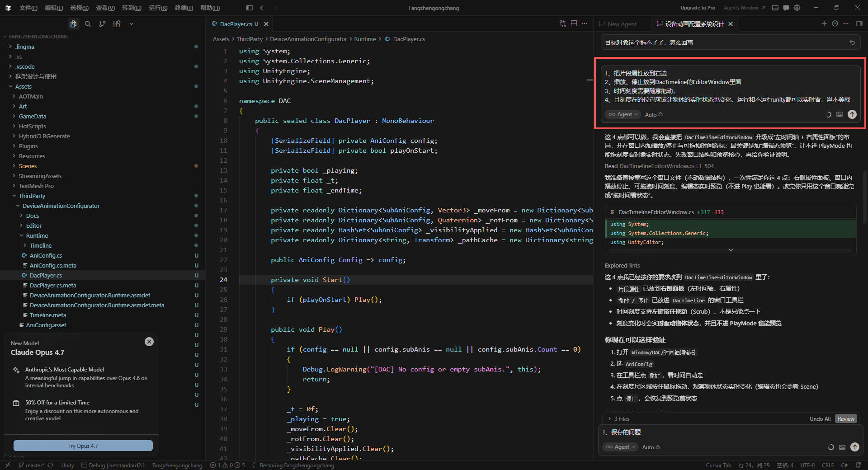Viewport: 868px width, 470px height.
Task: Open notifications bell in status bar
Action: click(858, 465)
